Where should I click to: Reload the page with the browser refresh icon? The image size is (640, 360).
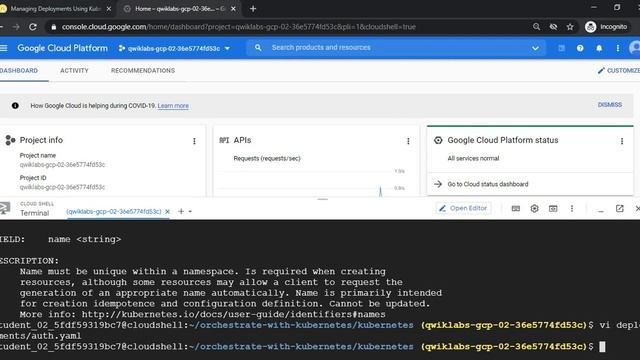tap(33, 27)
